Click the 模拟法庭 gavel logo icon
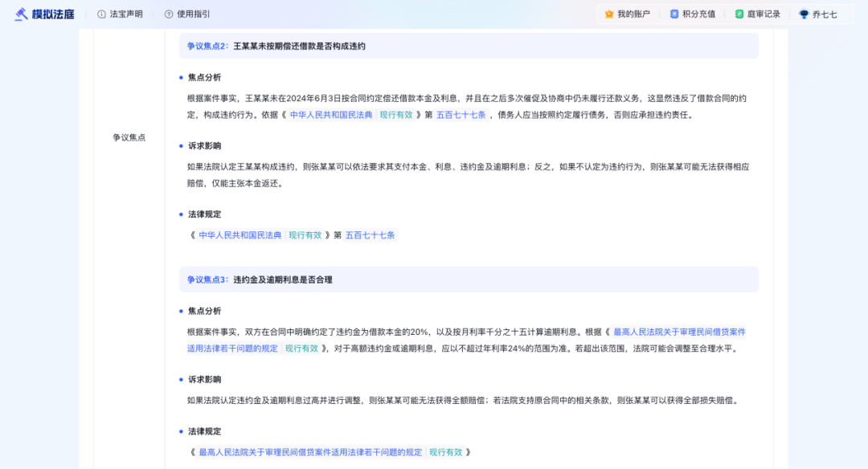The image size is (868, 469). [x=22, y=14]
